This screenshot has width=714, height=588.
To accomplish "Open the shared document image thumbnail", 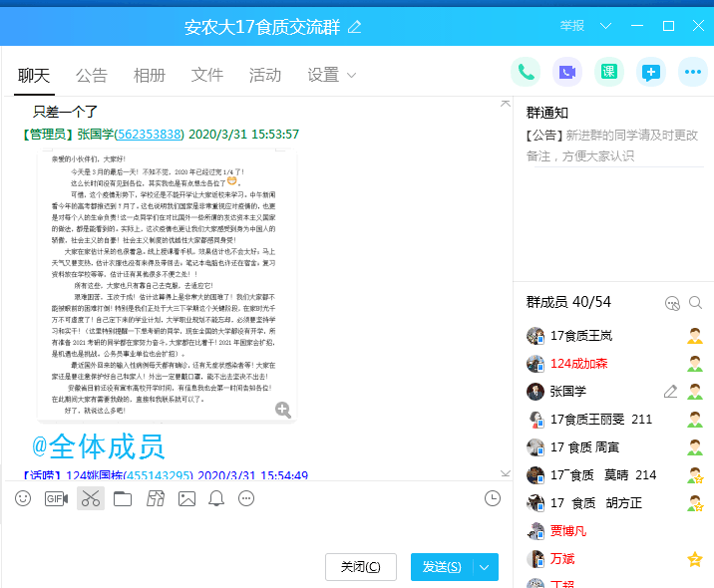I will [x=166, y=284].
